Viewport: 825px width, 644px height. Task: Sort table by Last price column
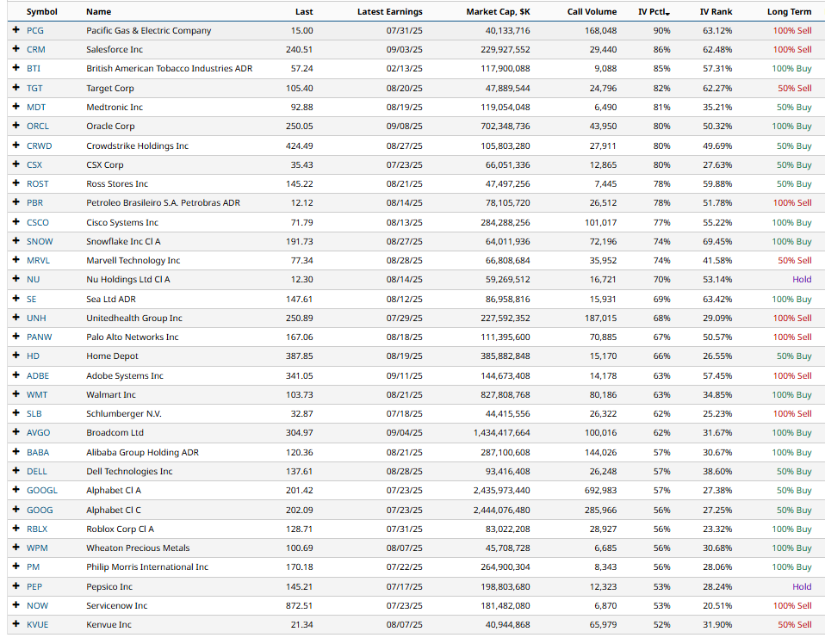point(304,11)
